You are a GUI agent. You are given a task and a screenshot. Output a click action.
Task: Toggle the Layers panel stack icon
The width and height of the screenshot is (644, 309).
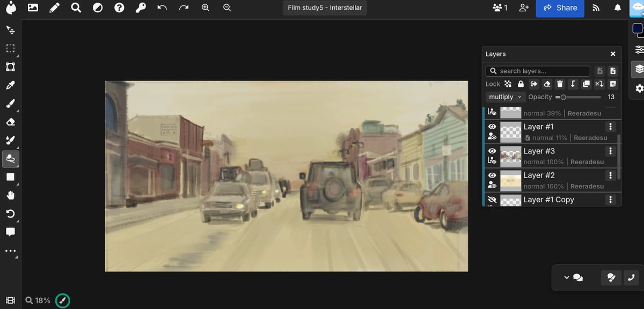639,69
